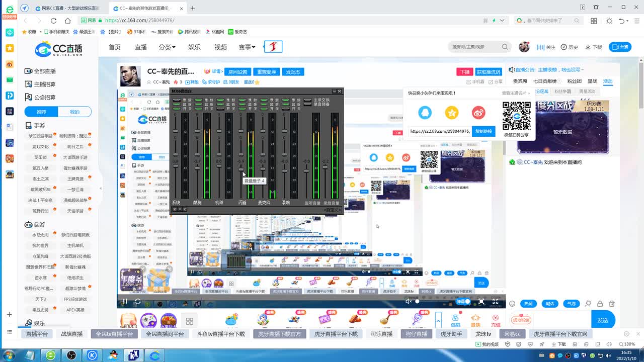The image size is (644, 362).
Task: Open the 第五人格 game category
Action: [41, 168]
